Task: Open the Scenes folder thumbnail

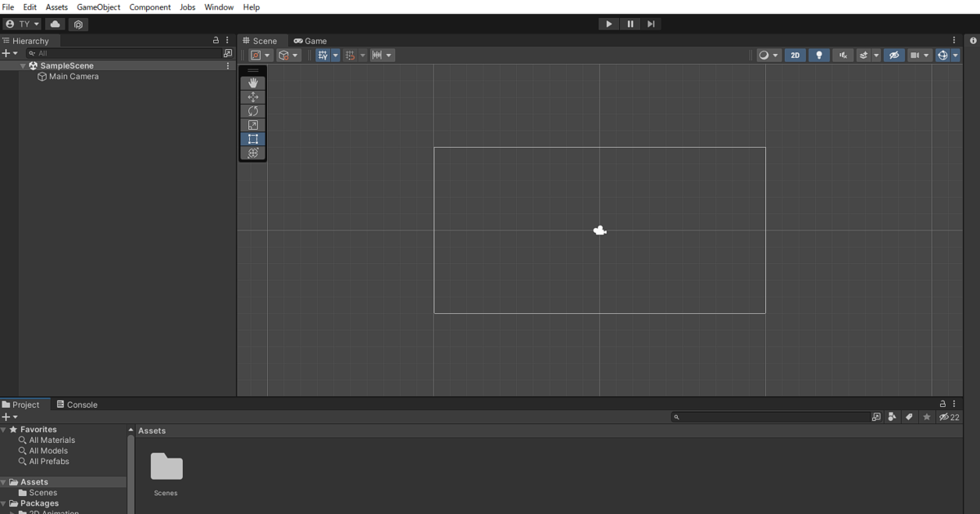Action: tap(167, 467)
